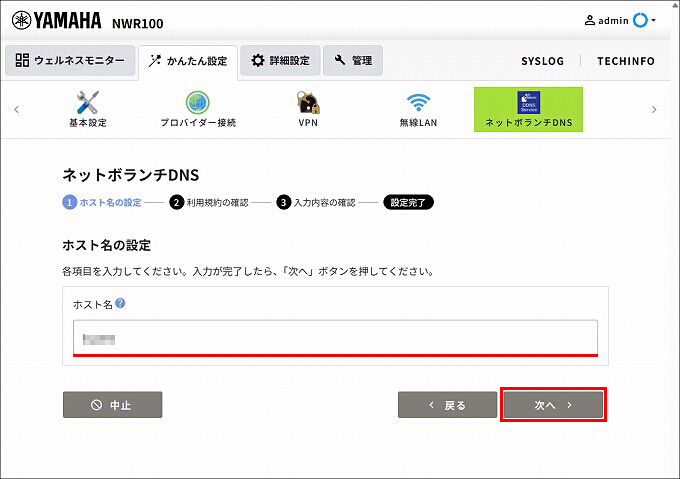The height and width of the screenshot is (479, 680).
Task: Click step 3 入力内容の確認
Action: pyautogui.click(x=316, y=202)
